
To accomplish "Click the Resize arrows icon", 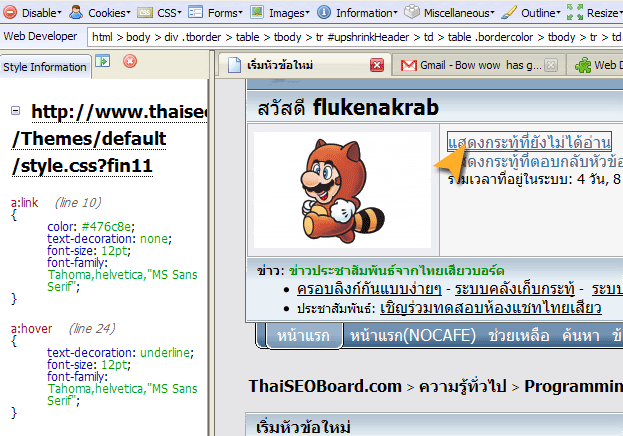I will [x=575, y=12].
